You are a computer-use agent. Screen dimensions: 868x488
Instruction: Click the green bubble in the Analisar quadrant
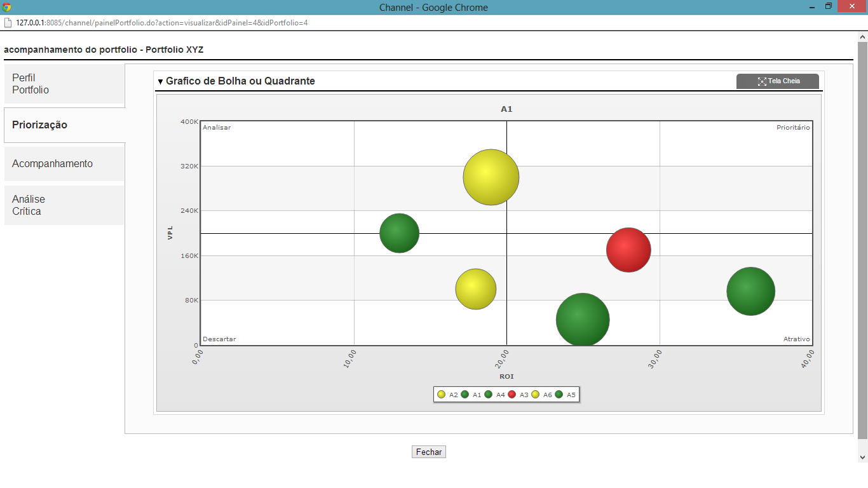pos(400,233)
